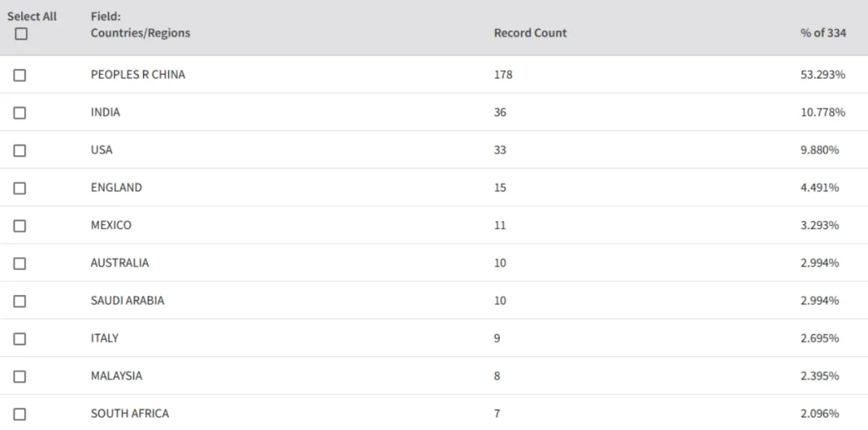Click the Record Count column header
Viewport: 868px width, 430px height.
coord(530,33)
